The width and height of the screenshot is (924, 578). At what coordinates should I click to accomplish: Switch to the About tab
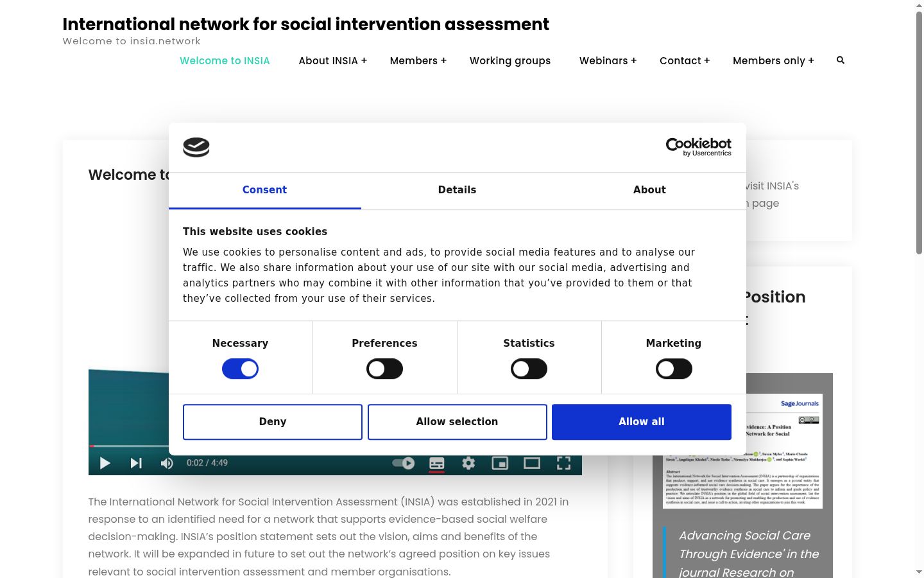pyautogui.click(x=649, y=190)
